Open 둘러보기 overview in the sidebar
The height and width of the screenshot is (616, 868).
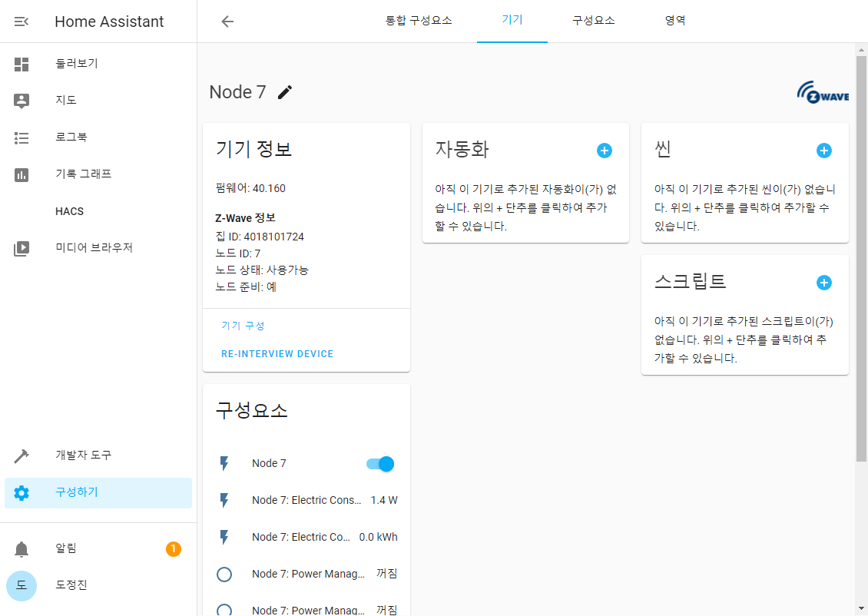tap(98, 64)
